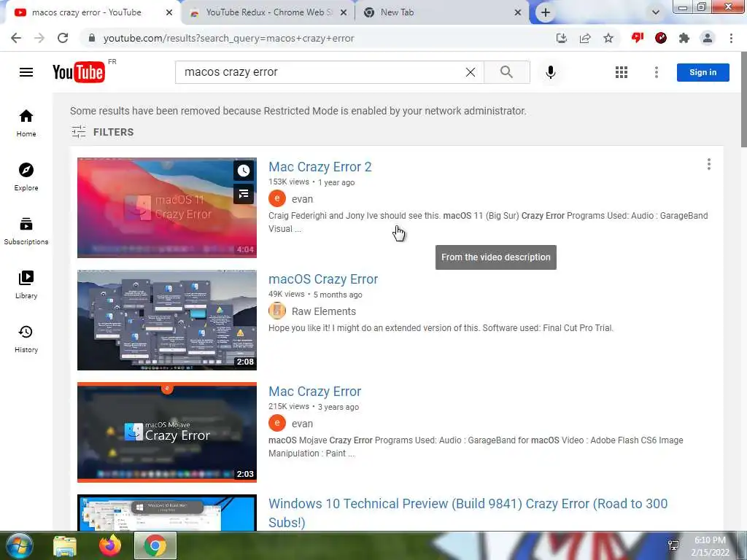The image size is (747, 560).
Task: Expand the tab search chevron
Action: pyautogui.click(x=656, y=12)
